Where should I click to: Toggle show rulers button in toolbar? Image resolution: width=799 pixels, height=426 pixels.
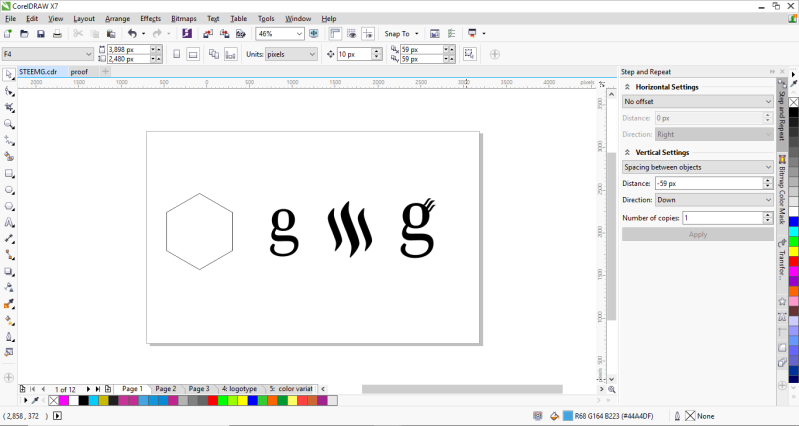pyautogui.click(x=335, y=34)
